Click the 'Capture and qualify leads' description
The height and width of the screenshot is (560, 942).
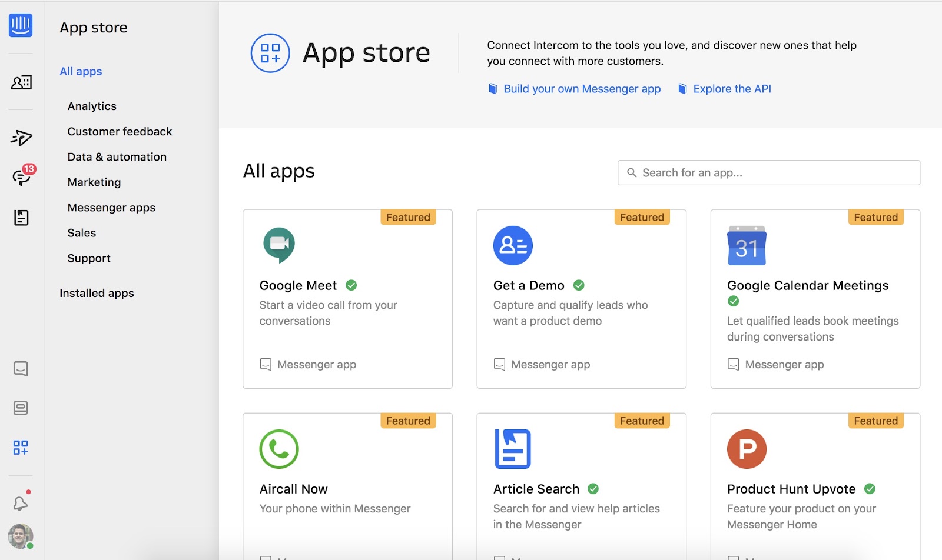pyautogui.click(x=570, y=313)
